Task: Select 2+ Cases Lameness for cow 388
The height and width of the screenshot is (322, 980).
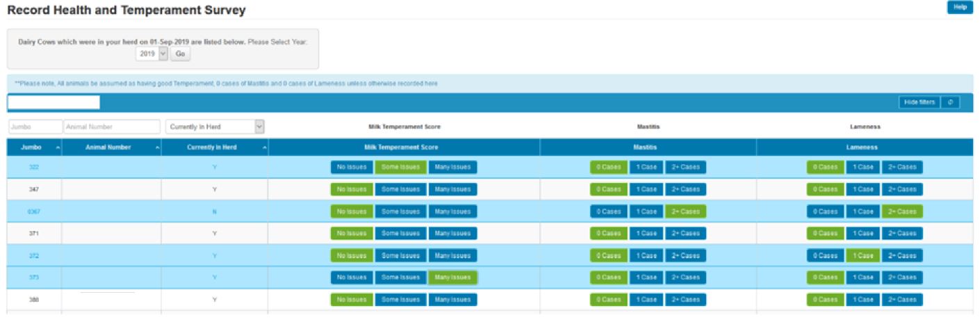Action: [x=902, y=300]
